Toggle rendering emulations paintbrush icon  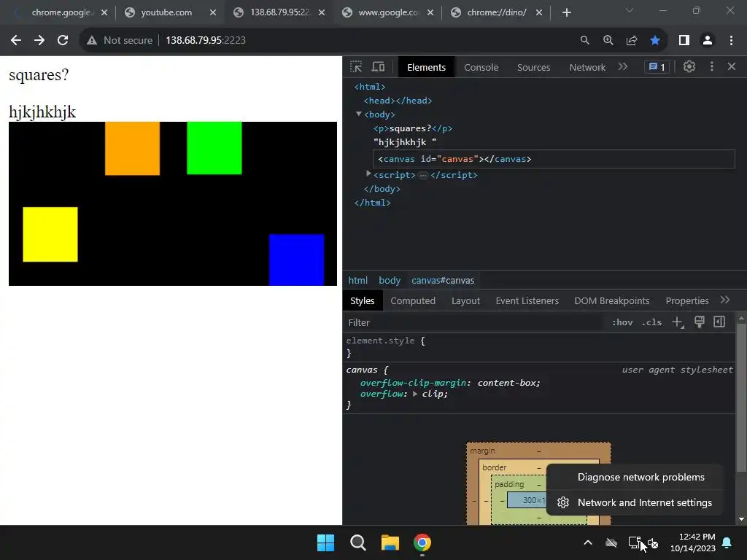[699, 322]
